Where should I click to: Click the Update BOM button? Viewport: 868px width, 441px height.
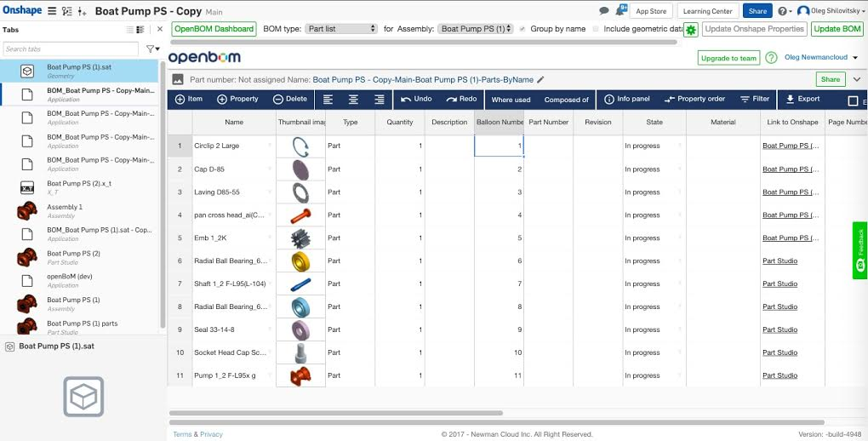[x=837, y=29]
